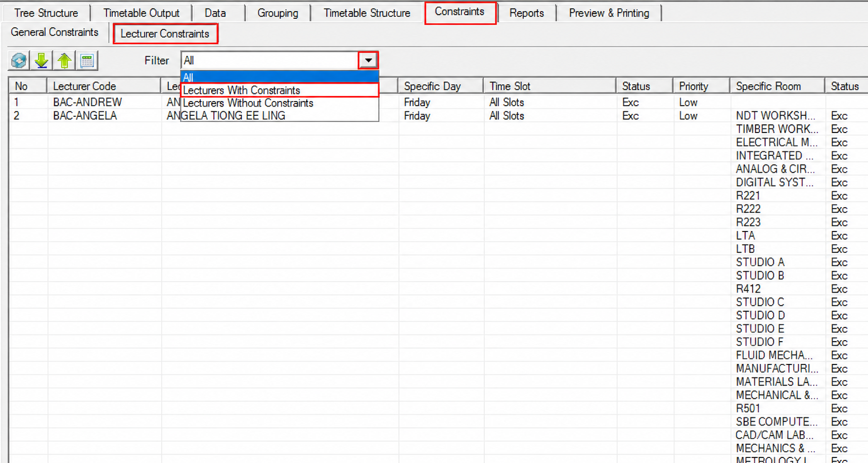
Task: Select the Lecturer Constraints sub-tab
Action: pyautogui.click(x=165, y=34)
